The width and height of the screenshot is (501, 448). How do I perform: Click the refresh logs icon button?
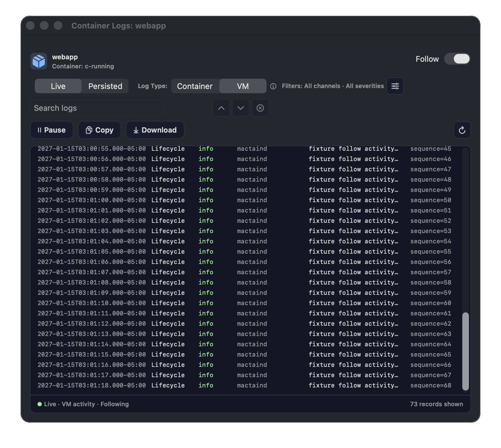[462, 130]
